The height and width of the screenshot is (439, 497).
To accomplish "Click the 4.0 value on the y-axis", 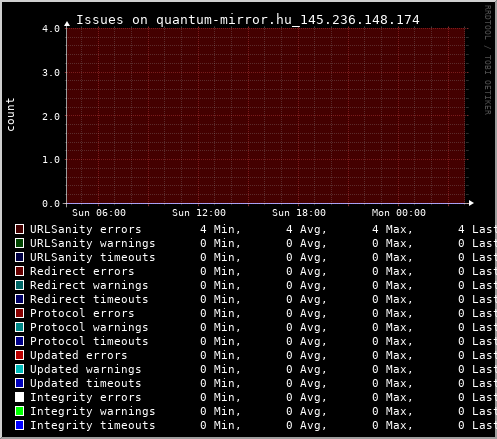I will pyautogui.click(x=51, y=29).
